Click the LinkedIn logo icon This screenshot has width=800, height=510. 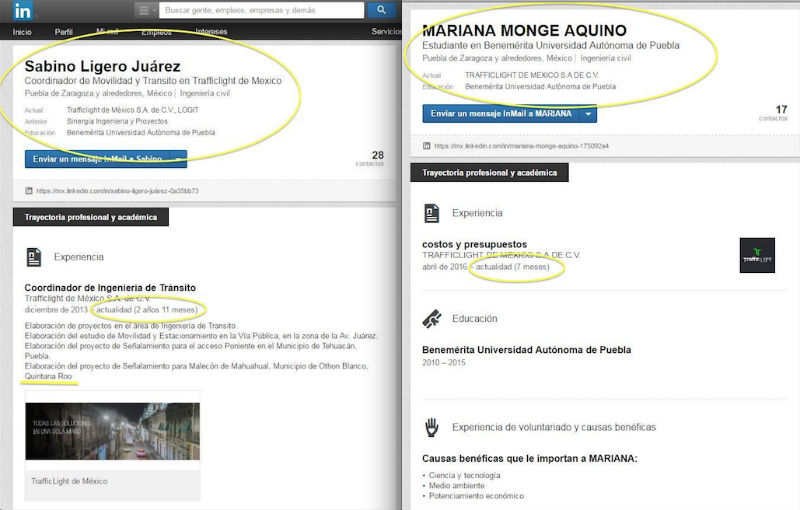[22, 11]
